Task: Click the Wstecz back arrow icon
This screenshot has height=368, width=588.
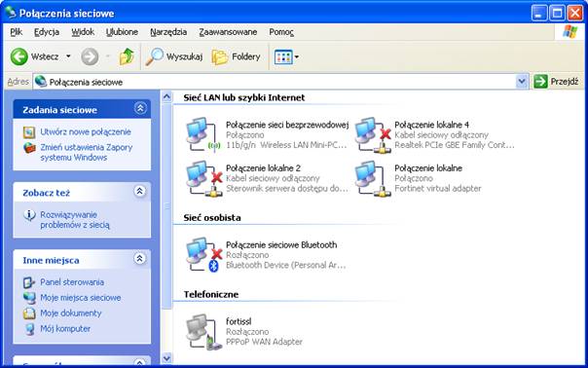Action: click(x=18, y=56)
